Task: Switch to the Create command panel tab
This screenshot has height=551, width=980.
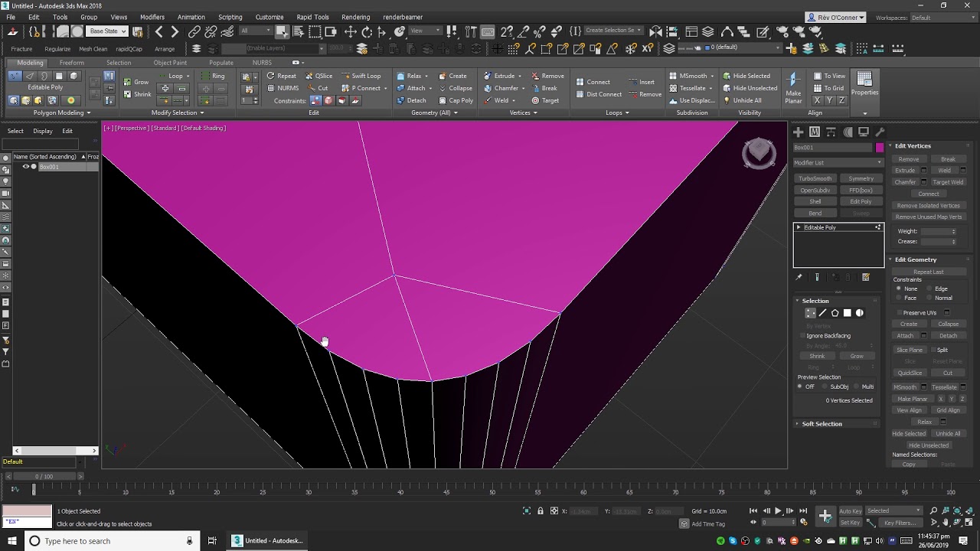Action: click(x=799, y=132)
